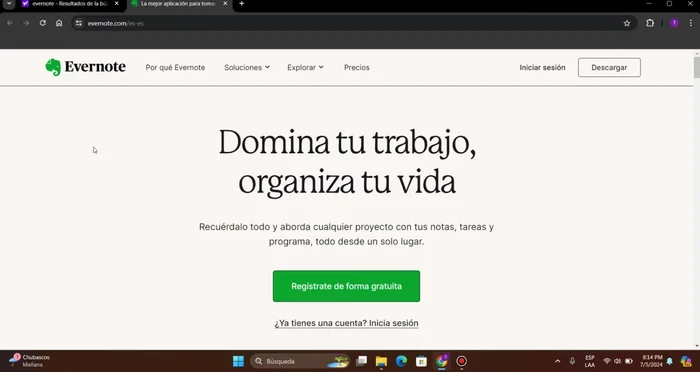This screenshot has height=372, width=700.
Task: Open the browser extensions puzzle icon
Action: pyautogui.click(x=650, y=23)
